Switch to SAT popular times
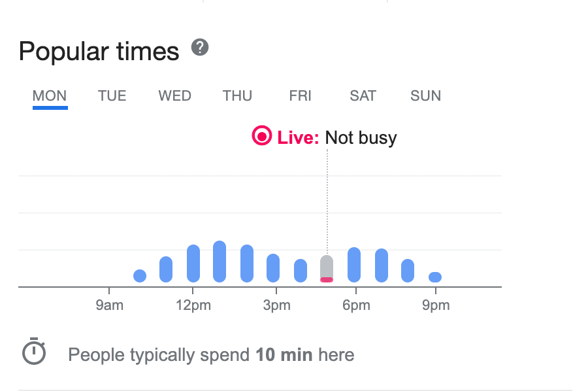This screenshot has height=391, width=588. [363, 96]
